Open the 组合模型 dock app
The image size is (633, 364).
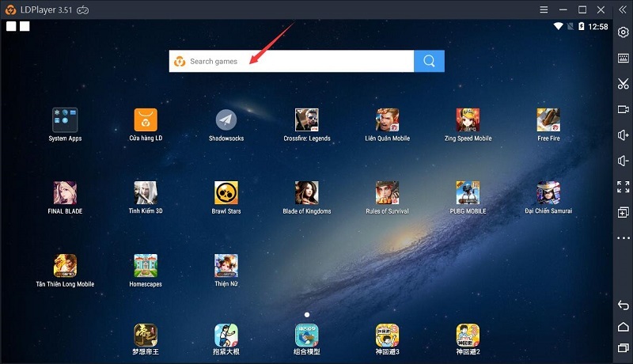click(x=307, y=335)
